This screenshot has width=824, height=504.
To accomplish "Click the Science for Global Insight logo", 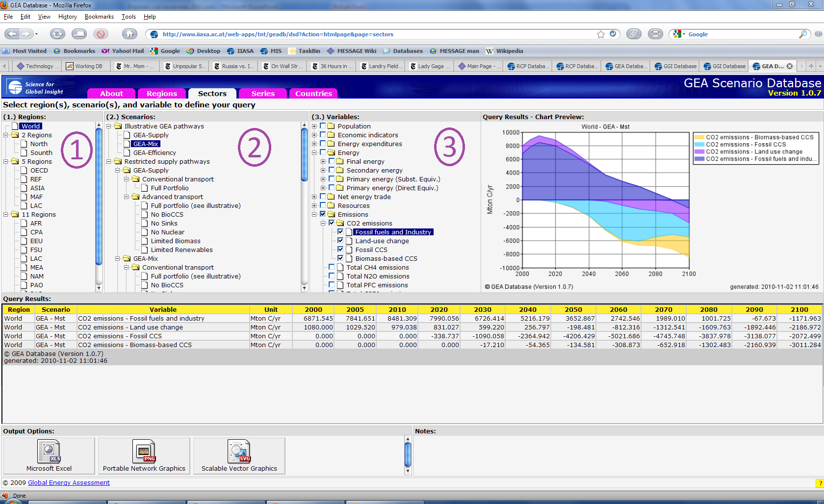I will point(35,88).
